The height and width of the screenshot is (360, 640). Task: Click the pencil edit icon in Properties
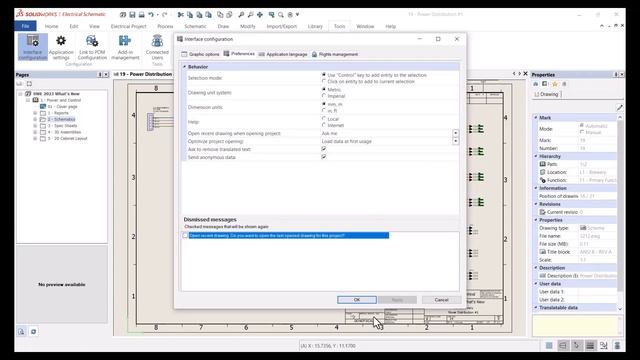620,107
